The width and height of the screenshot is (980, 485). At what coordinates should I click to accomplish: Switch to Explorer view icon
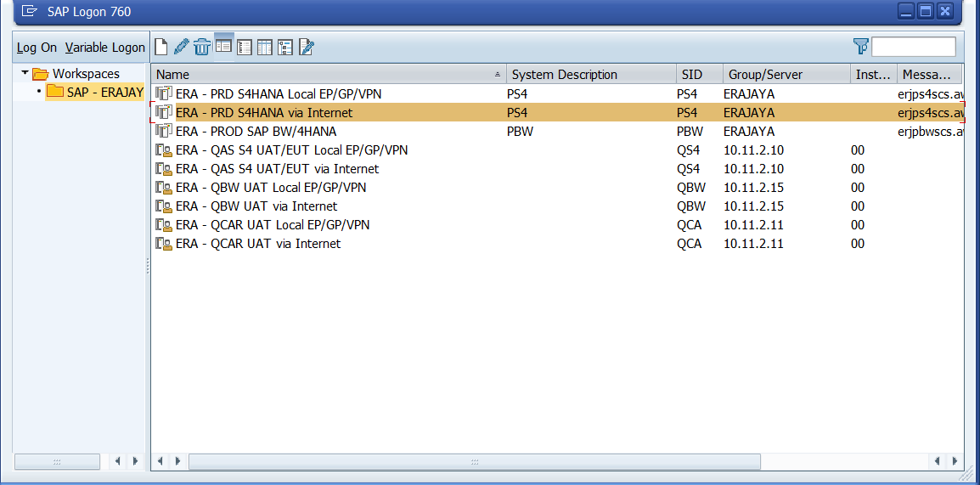coord(224,47)
